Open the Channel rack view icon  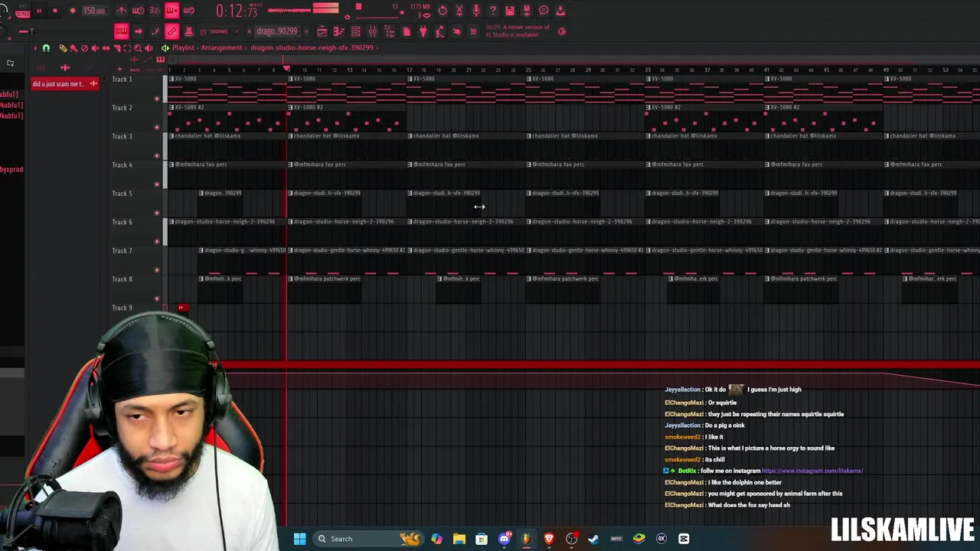(x=356, y=31)
